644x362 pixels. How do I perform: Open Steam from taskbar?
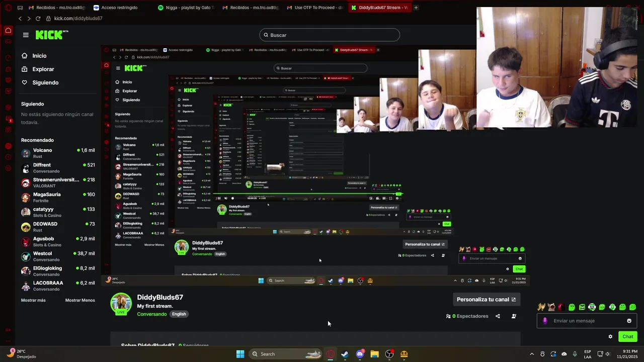coord(345,354)
